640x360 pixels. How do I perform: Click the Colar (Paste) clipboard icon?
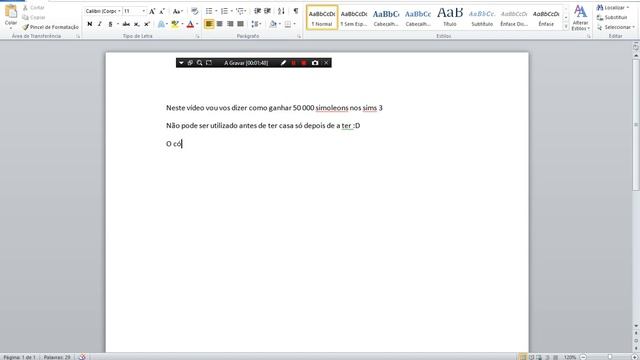[x=11, y=12]
